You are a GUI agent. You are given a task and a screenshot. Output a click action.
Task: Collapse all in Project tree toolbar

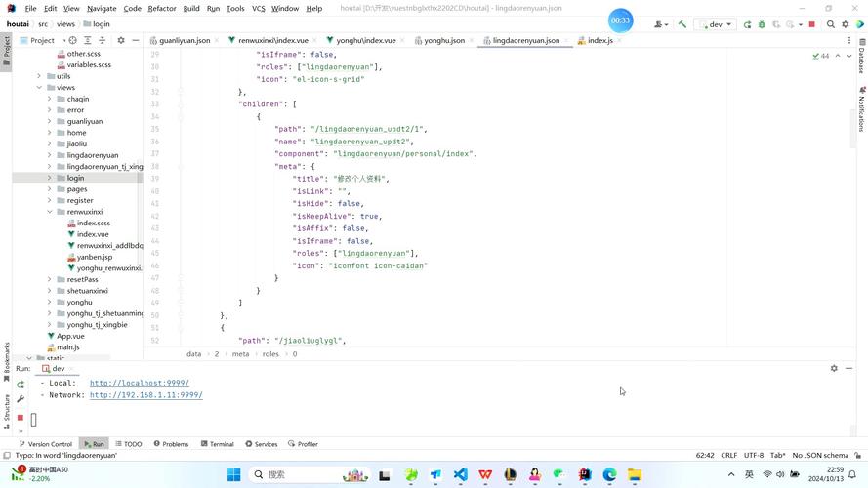(103, 41)
